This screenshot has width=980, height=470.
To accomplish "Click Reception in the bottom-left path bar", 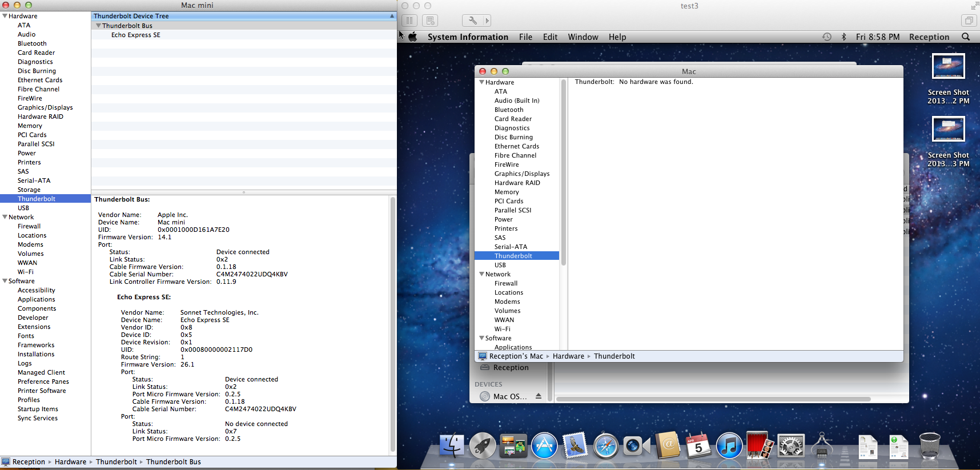I will pyautogui.click(x=29, y=462).
